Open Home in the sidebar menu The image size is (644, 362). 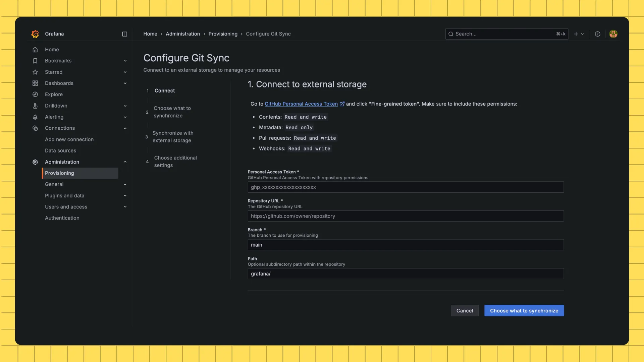point(52,50)
